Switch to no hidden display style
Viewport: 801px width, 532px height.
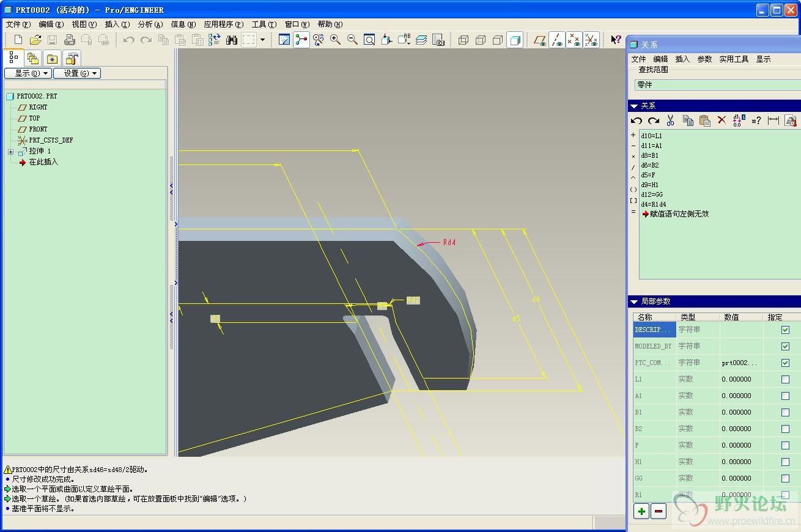click(498, 40)
